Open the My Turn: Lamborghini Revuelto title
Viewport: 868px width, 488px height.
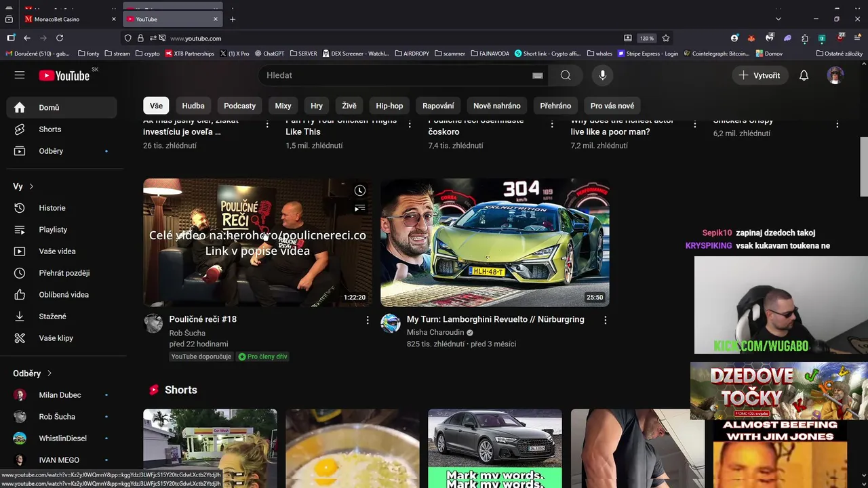pyautogui.click(x=495, y=319)
